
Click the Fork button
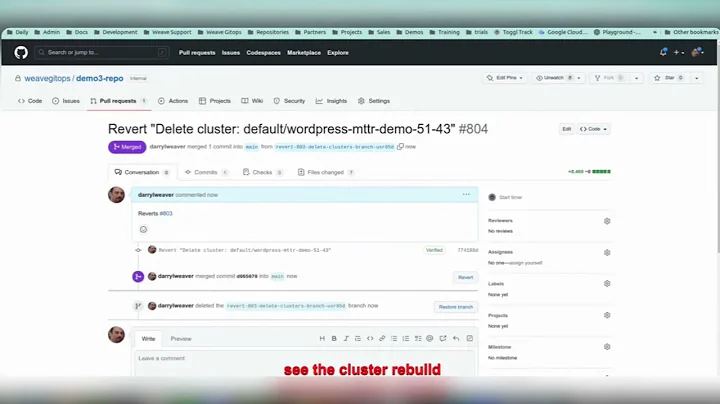pos(608,78)
